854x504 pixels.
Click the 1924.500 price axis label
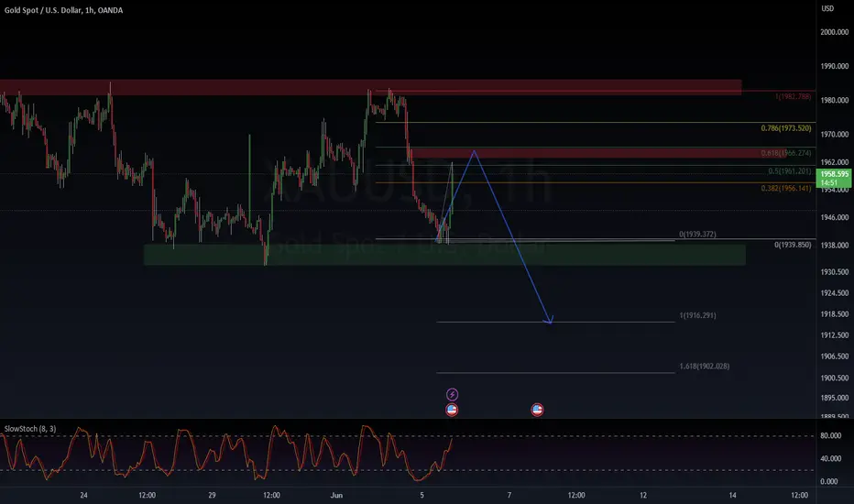[835, 292]
